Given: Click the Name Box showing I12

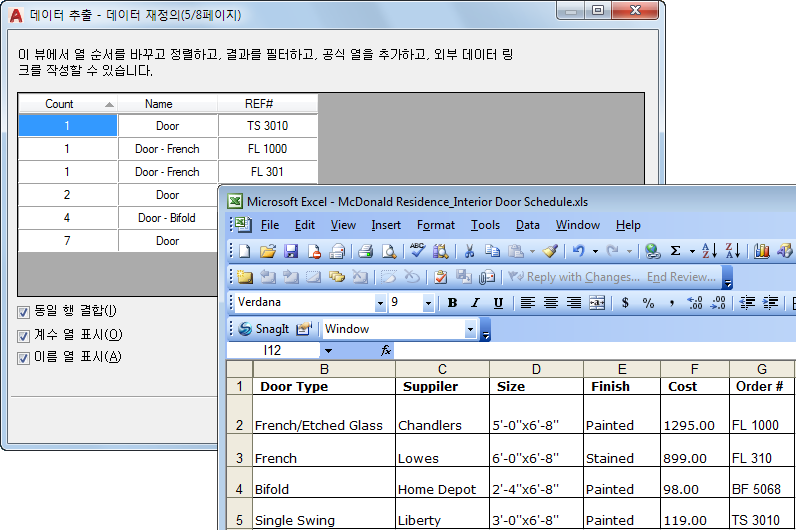Looking at the screenshot, I should [273, 350].
